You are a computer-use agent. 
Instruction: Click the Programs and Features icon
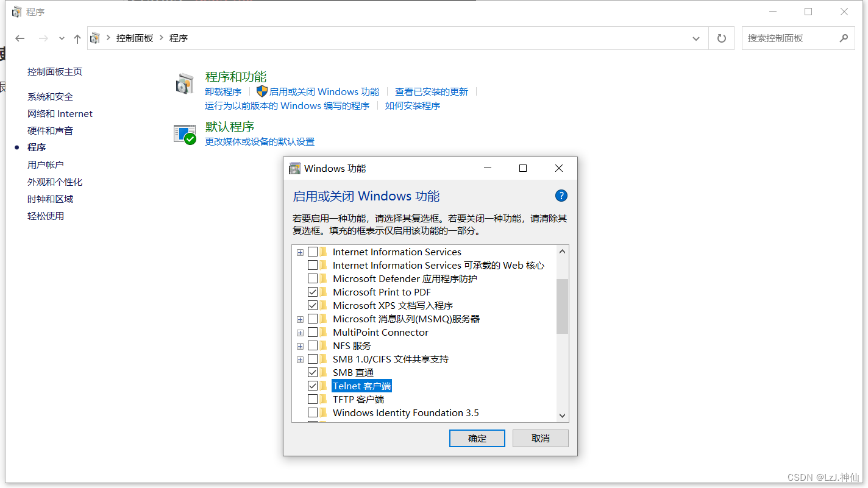pos(185,84)
